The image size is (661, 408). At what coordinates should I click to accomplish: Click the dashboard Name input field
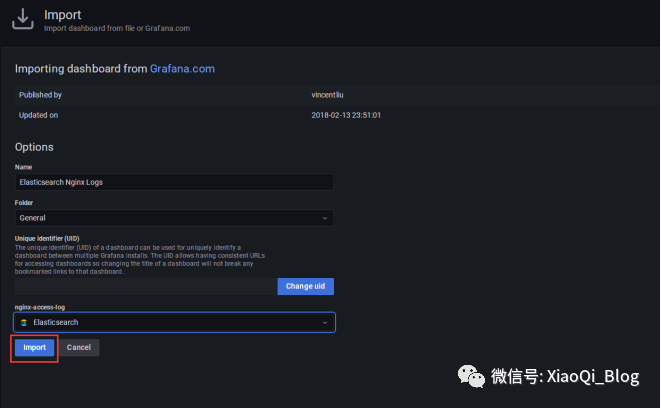coord(174,182)
